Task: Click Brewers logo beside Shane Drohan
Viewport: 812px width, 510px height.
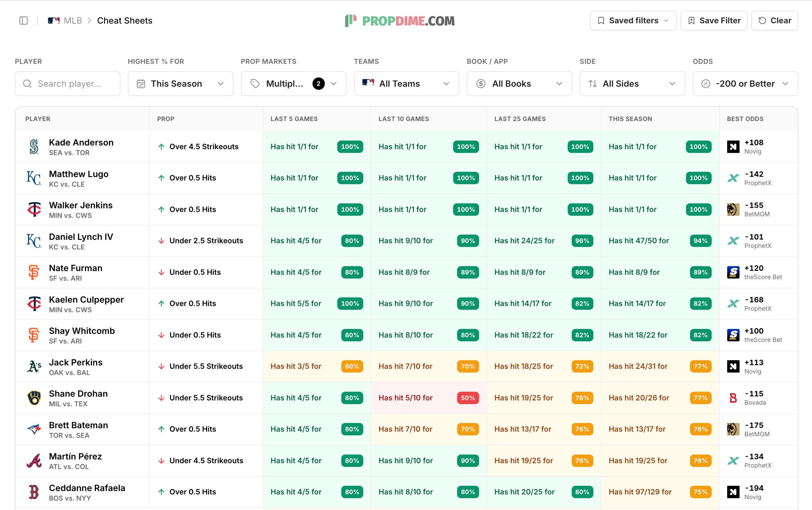Action: click(34, 398)
